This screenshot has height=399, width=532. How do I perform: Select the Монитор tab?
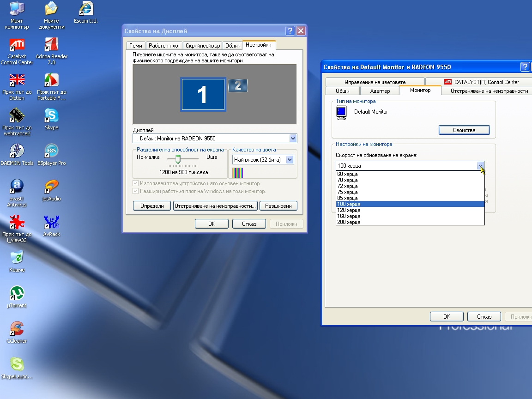pos(420,90)
